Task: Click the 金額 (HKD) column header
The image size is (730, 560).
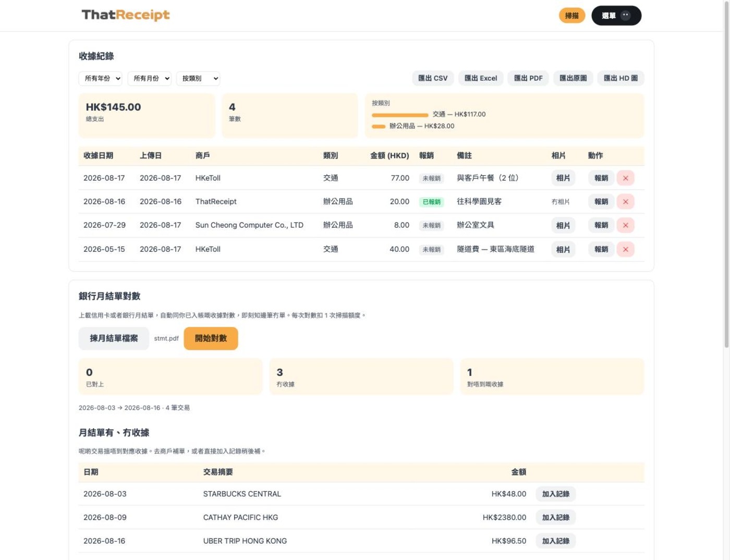Action: [x=390, y=155]
